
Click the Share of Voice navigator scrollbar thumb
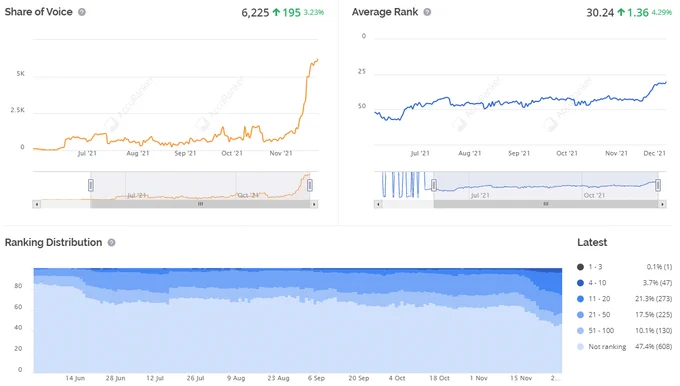pos(200,204)
